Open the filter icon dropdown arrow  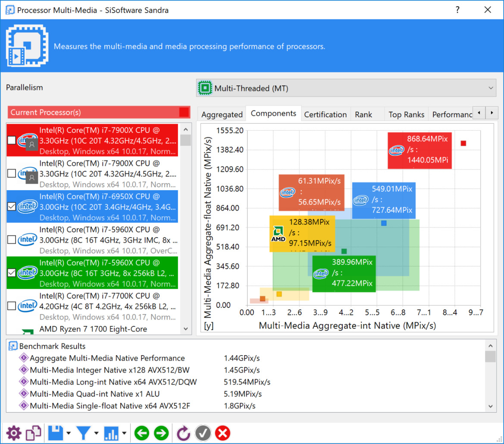pos(97,433)
